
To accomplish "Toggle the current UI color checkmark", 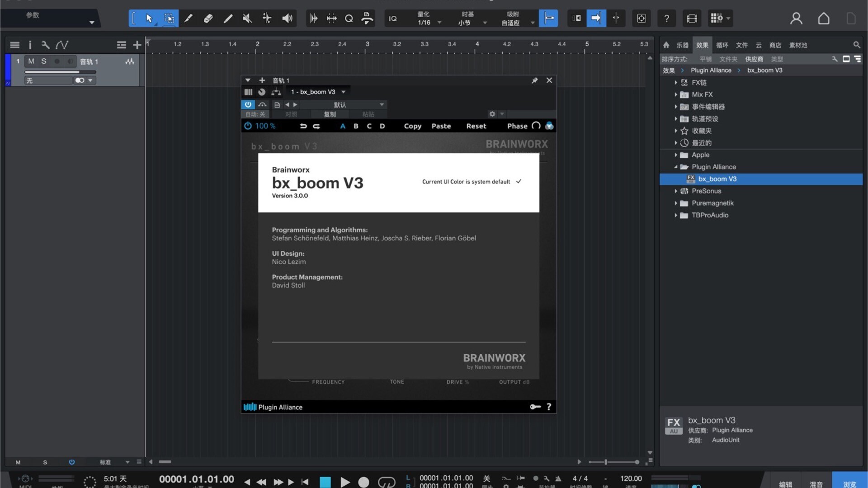I will click(519, 182).
